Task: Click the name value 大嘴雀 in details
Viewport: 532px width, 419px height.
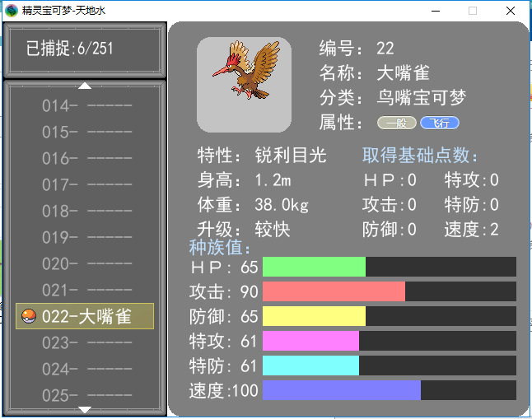Action: point(403,73)
